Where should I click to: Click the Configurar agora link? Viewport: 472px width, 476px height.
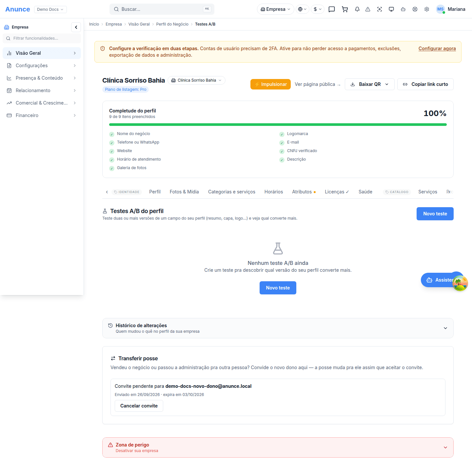(x=437, y=49)
